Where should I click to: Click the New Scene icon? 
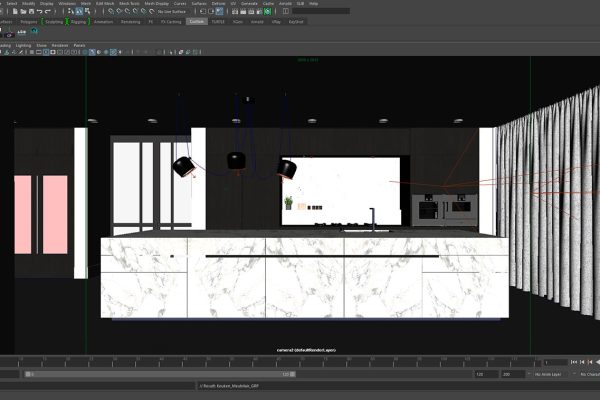coord(15,11)
